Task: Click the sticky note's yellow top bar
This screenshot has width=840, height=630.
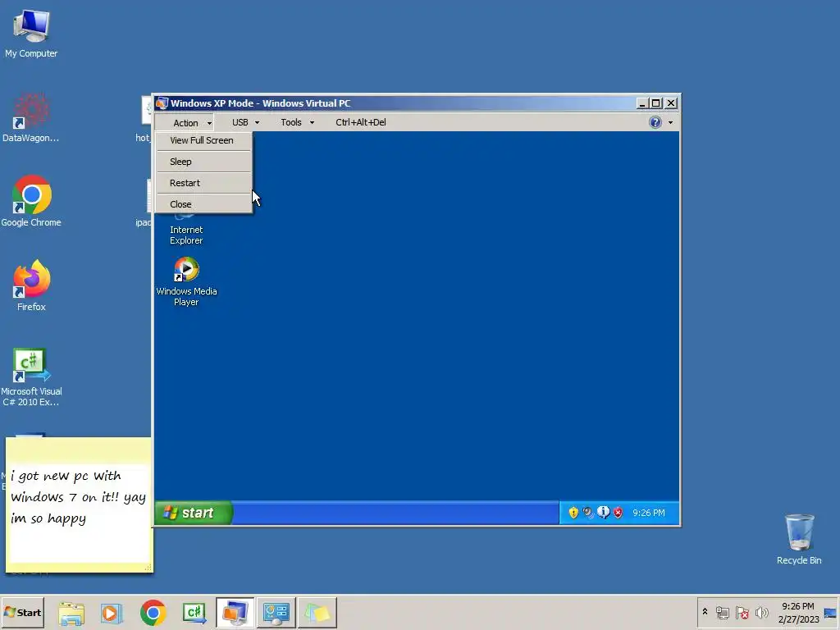Action: (x=79, y=450)
